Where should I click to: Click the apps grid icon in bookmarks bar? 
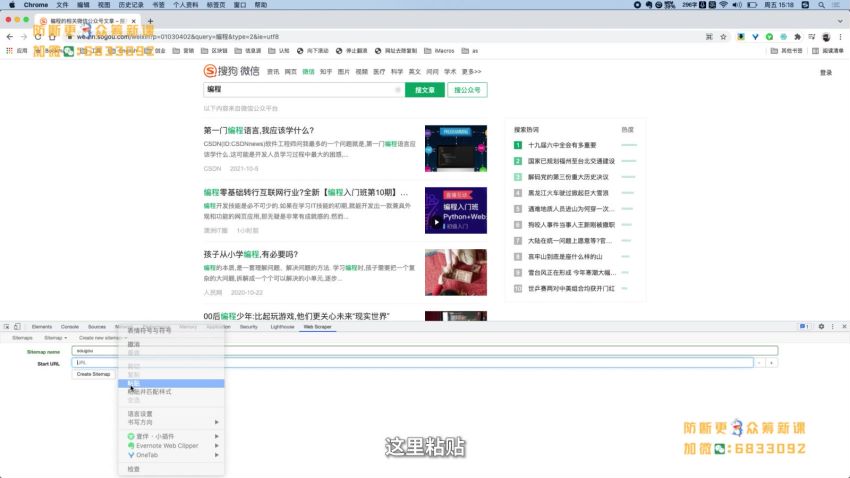coord(9,50)
